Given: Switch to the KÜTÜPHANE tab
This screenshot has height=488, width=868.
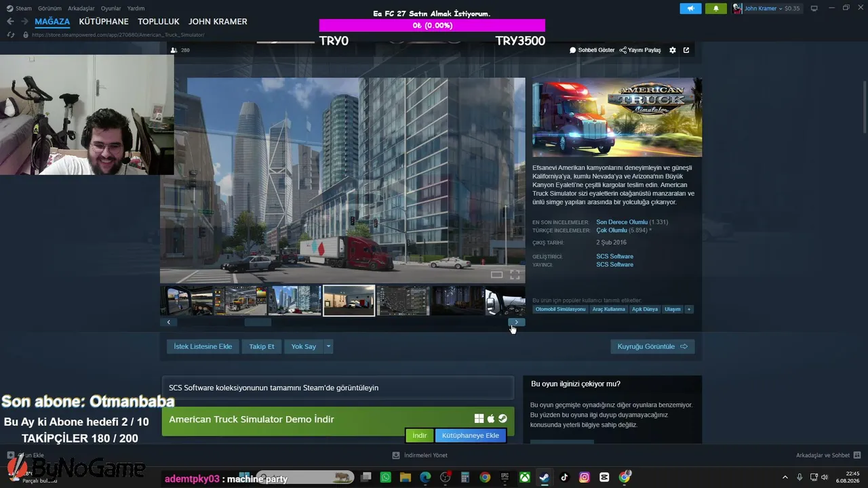Looking at the screenshot, I should pyautogui.click(x=104, y=22).
